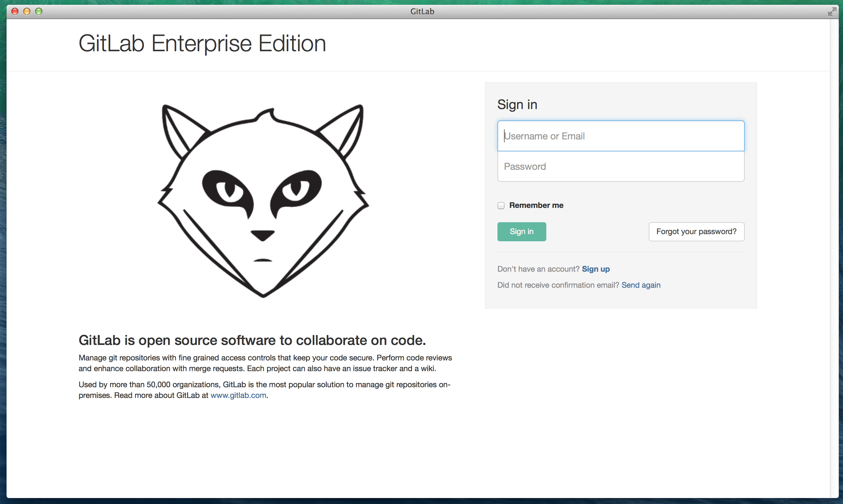Click the GitLab fox logo image
This screenshot has width=843, height=504.
[x=263, y=201]
